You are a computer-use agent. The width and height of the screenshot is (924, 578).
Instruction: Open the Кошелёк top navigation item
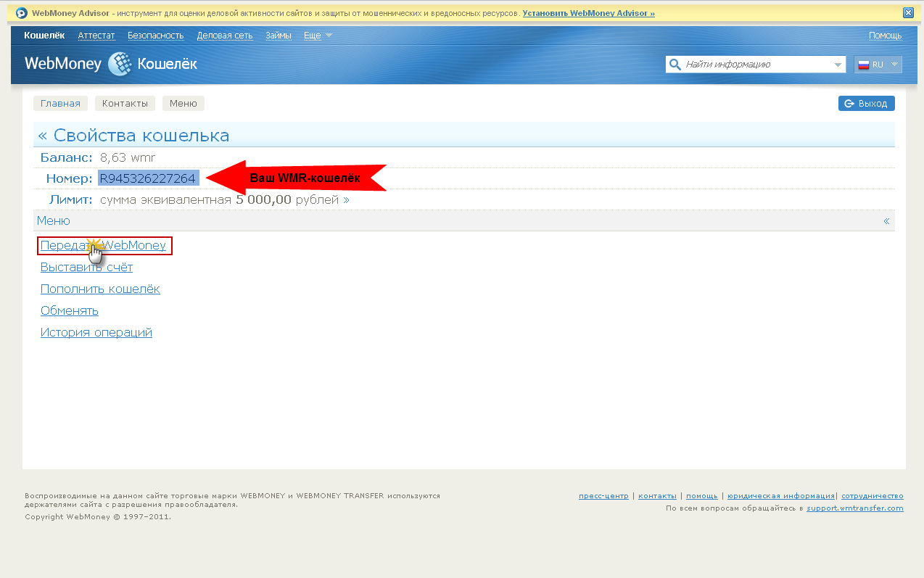pyautogui.click(x=44, y=35)
